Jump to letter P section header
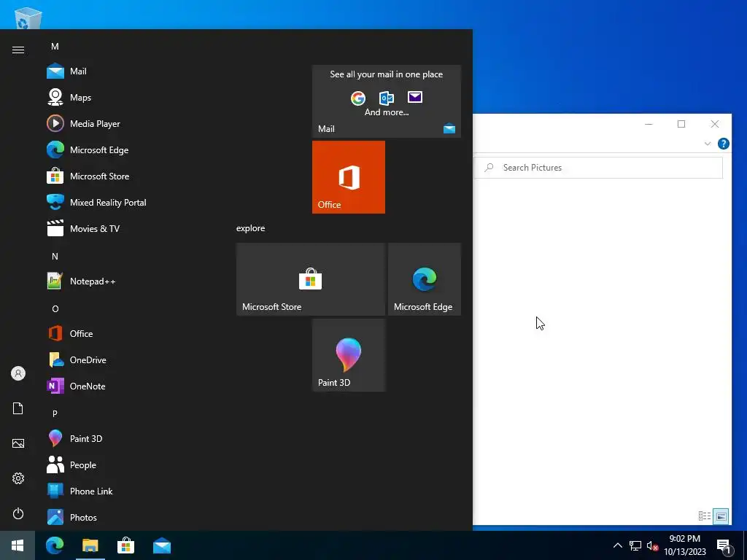Screen dimensions: 747x560 (x=55, y=414)
